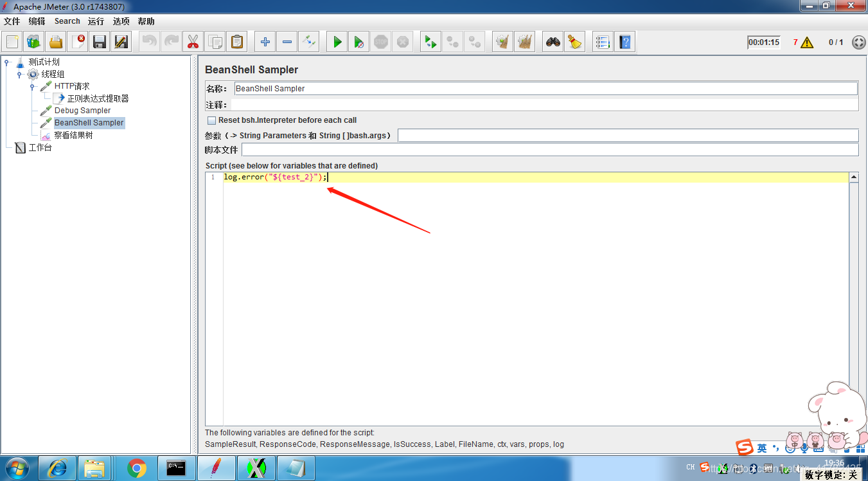Click the 注释 comments field
This screenshot has width=868, height=481.
pyautogui.click(x=544, y=105)
